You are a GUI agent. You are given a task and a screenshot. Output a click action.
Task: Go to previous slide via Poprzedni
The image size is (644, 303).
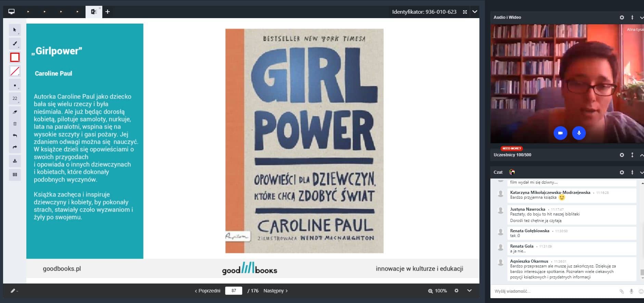point(207,291)
